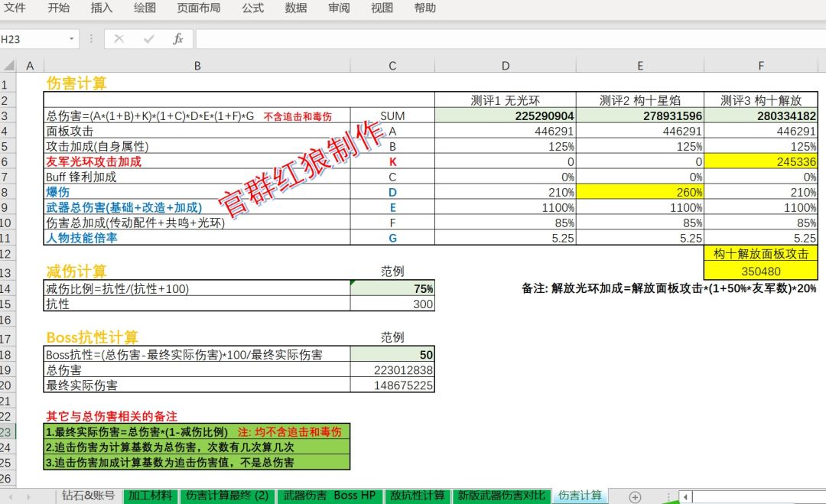Click next sheet navigation arrow
This screenshot has height=504, width=826.
(x=28, y=496)
